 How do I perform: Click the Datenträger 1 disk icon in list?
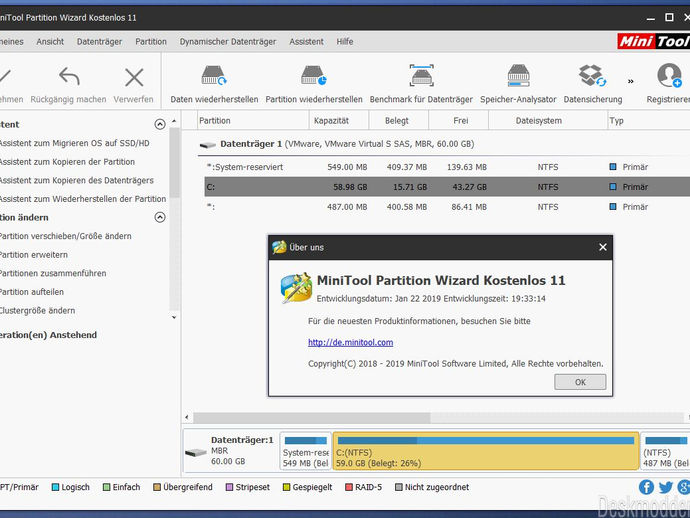coord(207,144)
